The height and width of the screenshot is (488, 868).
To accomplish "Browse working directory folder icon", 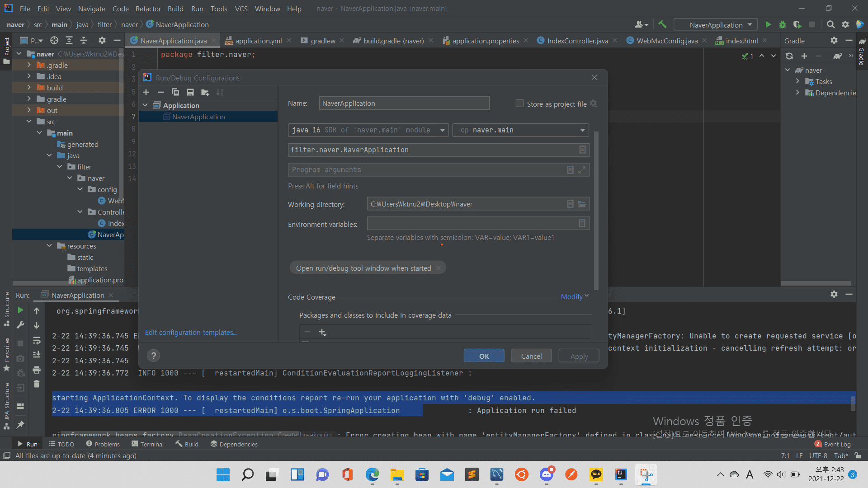I will [x=582, y=204].
